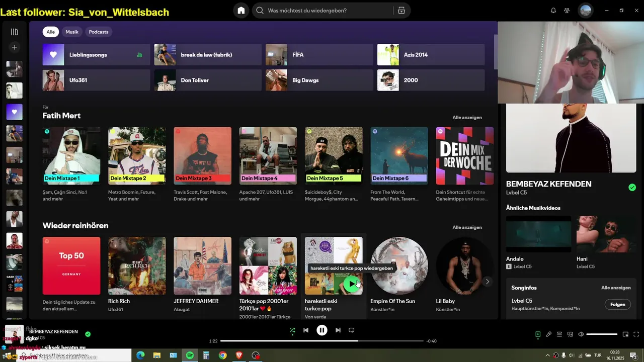The image size is (644, 362).
Task: Toggle saved checkmark in bottom player bar
Action: click(88, 334)
